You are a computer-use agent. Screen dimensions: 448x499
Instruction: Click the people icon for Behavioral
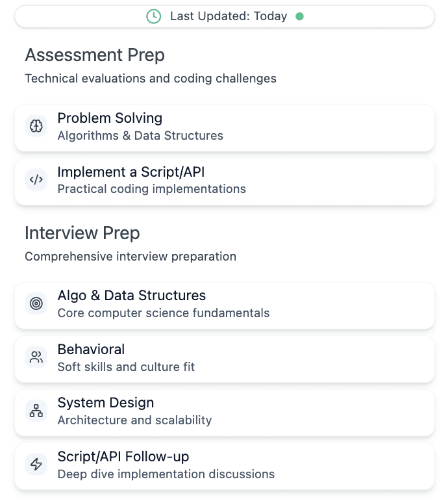click(x=36, y=357)
